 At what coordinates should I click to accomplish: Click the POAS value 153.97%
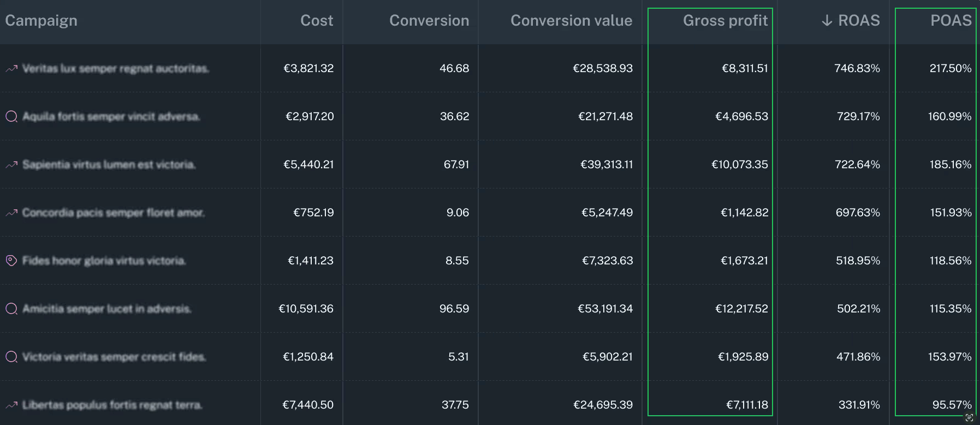(x=950, y=357)
